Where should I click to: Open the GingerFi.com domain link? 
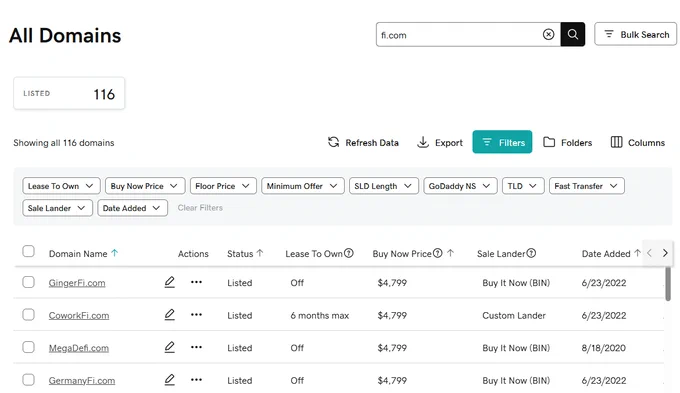(77, 283)
